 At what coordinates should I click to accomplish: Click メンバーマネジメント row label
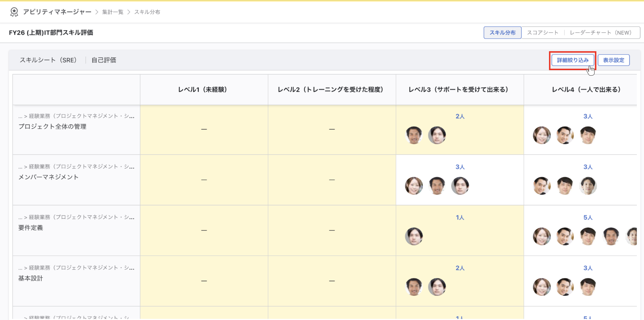[x=49, y=177]
